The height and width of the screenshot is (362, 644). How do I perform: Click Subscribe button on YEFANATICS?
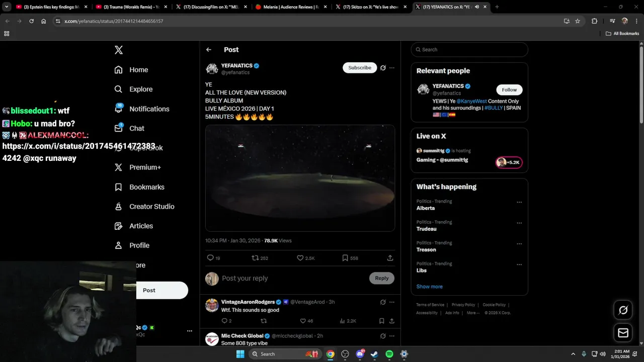click(x=360, y=68)
